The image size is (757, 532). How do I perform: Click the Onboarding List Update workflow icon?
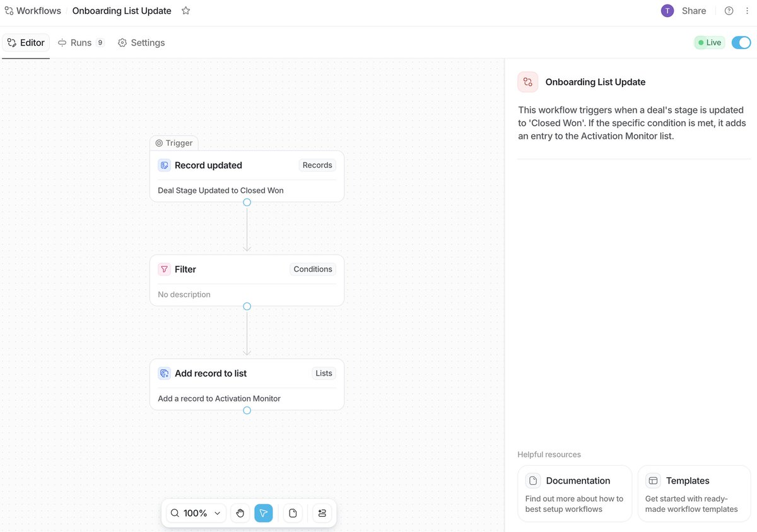[527, 81]
